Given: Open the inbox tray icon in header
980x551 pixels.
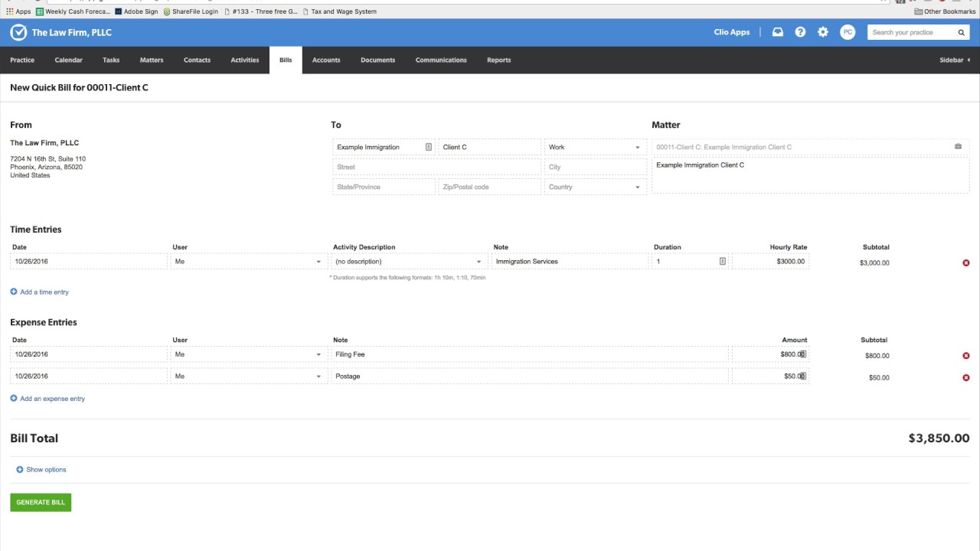Looking at the screenshot, I should click(x=778, y=32).
